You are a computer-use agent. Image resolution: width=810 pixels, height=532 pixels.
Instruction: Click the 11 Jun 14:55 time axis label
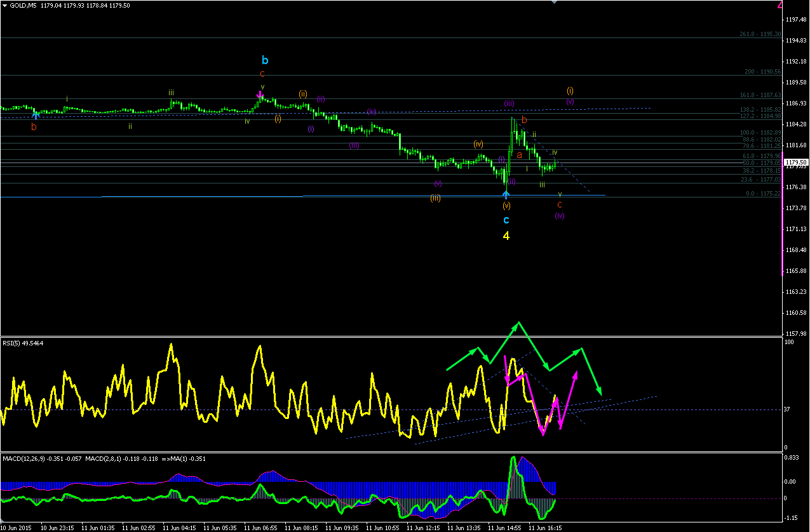pyautogui.click(x=505, y=528)
